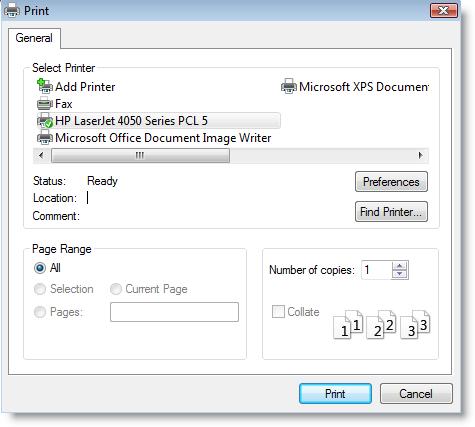Click left arrow of printer list scrollbar
The width and height of the screenshot is (475, 427).
pyautogui.click(x=41, y=155)
